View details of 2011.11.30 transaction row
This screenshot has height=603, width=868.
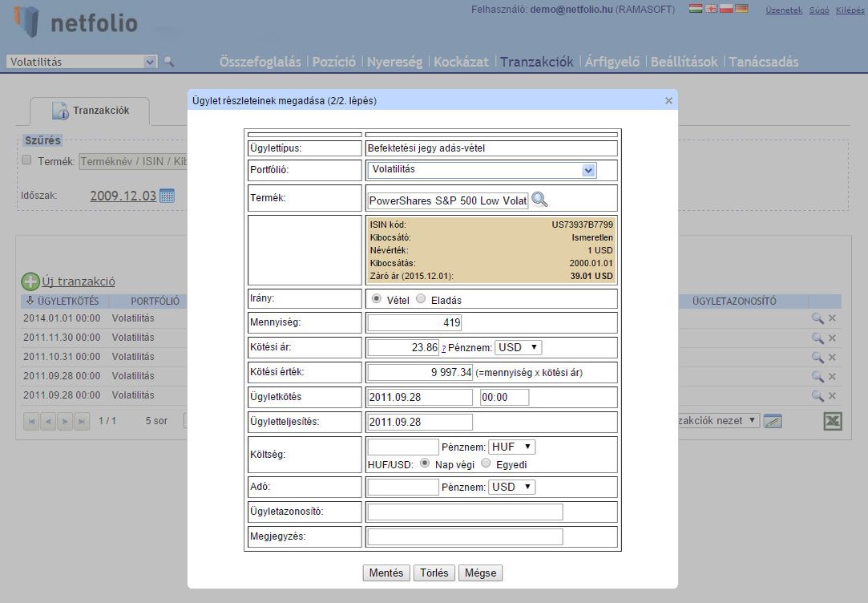[x=817, y=338]
